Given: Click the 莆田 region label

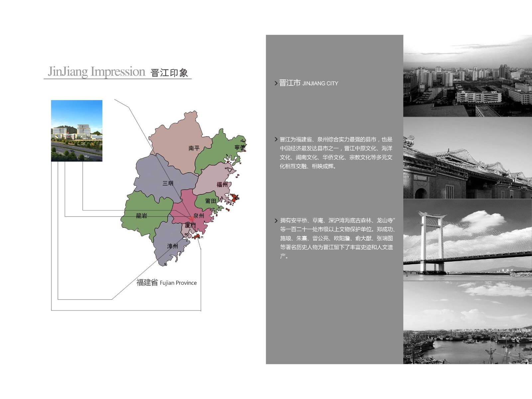Looking at the screenshot, I should (x=210, y=201).
